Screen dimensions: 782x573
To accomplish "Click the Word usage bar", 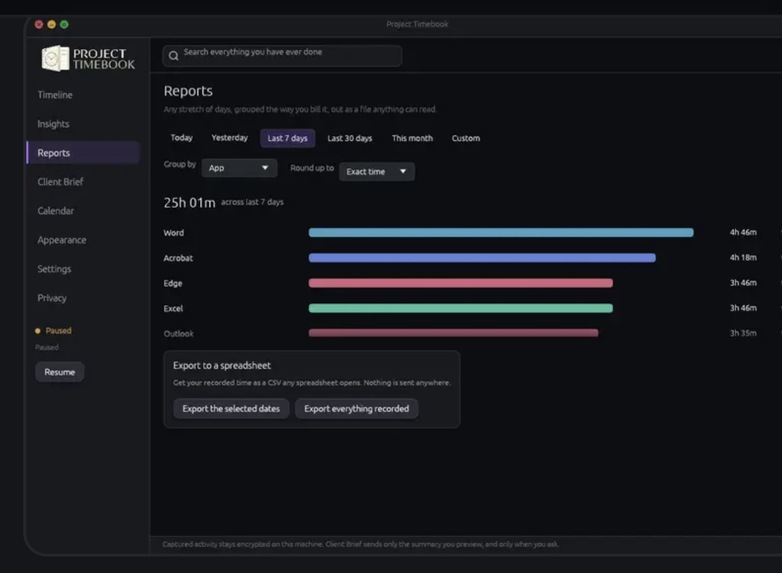I will pos(501,232).
